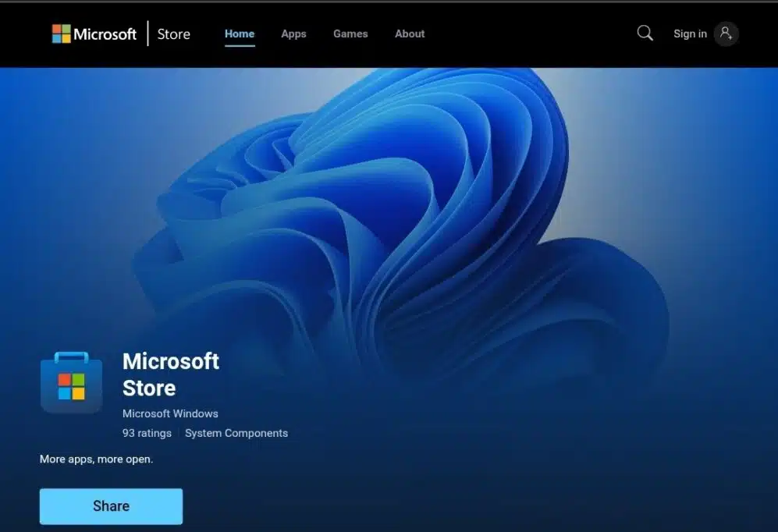Image resolution: width=778 pixels, height=532 pixels.
Task: Open the Games section
Action: click(x=350, y=34)
